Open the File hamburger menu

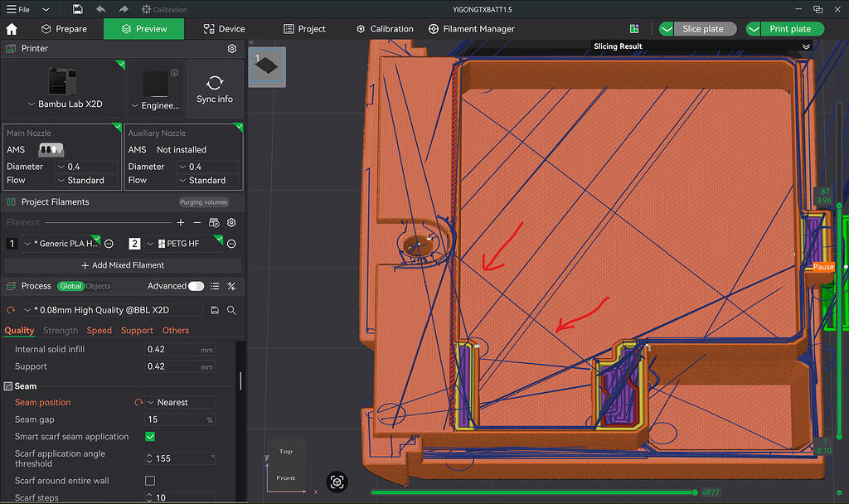[x=17, y=9]
